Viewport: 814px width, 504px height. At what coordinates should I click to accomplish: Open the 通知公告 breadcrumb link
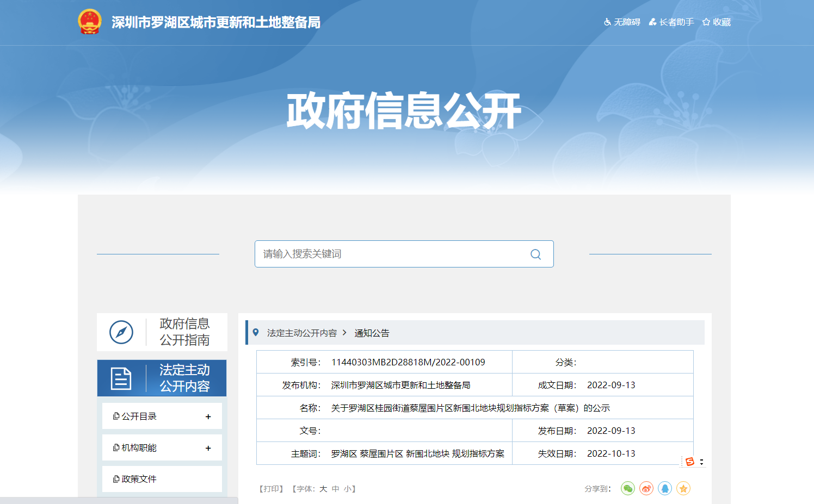[372, 333]
